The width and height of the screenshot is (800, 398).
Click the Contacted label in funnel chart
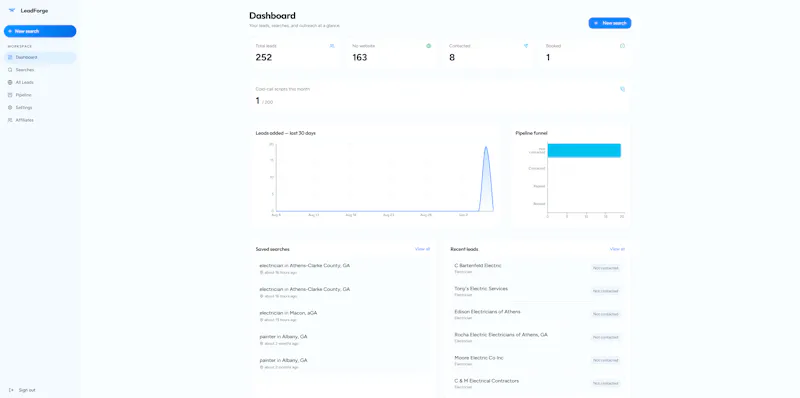tap(537, 168)
